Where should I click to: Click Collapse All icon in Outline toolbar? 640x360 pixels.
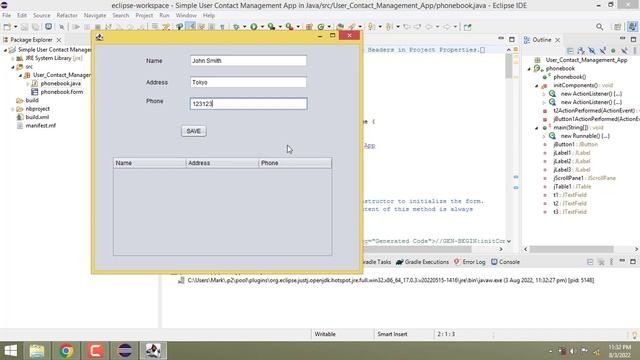pos(570,51)
